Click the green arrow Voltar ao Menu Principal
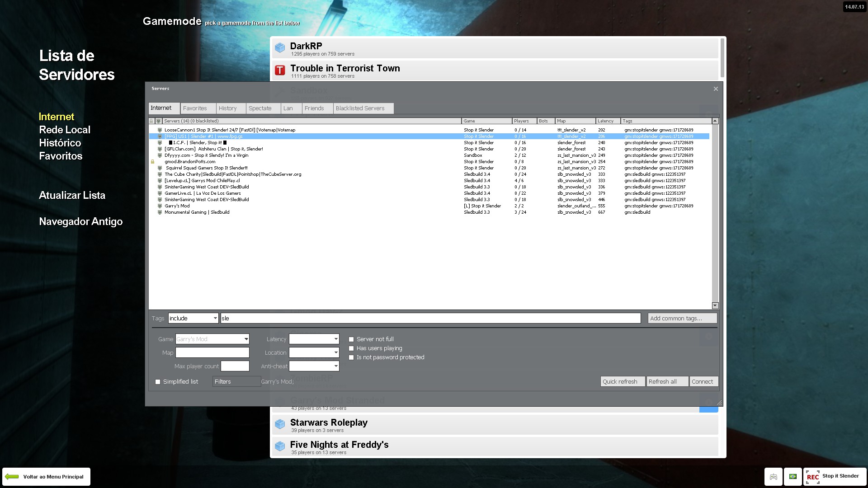This screenshot has width=868, height=488. tap(12, 477)
